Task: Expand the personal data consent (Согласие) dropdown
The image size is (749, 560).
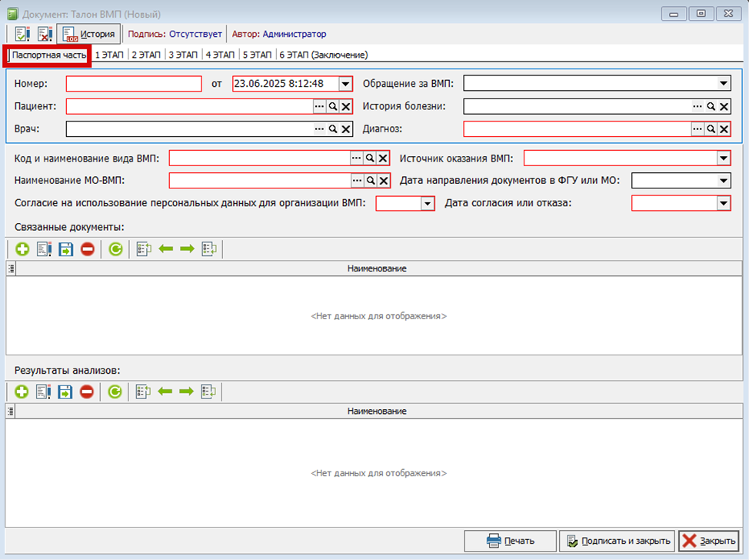Action: click(x=428, y=204)
